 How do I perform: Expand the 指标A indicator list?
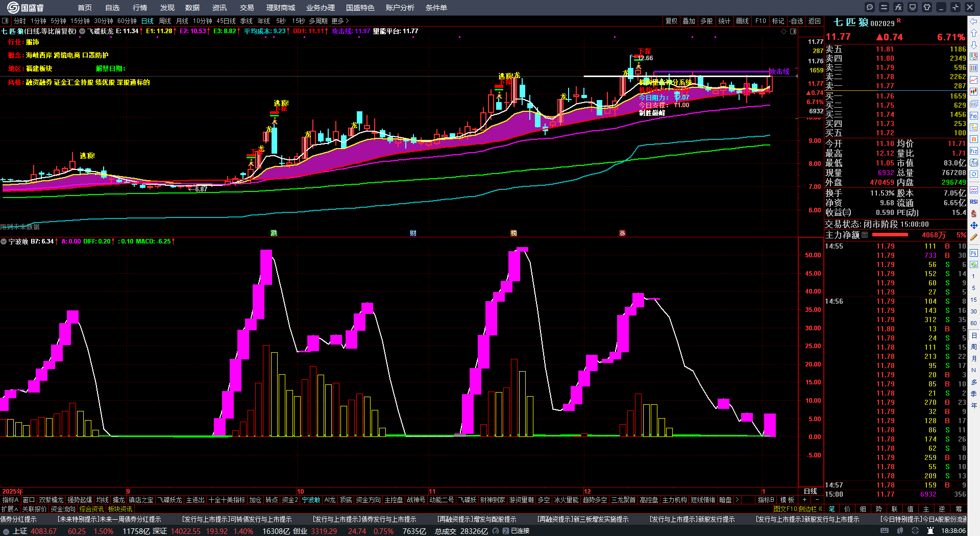click(x=10, y=500)
